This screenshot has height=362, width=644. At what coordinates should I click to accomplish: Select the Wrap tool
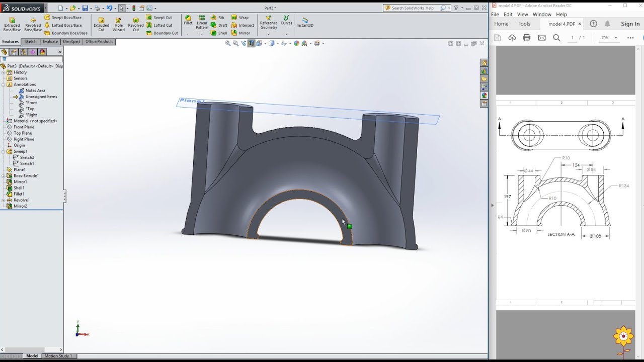point(240,18)
